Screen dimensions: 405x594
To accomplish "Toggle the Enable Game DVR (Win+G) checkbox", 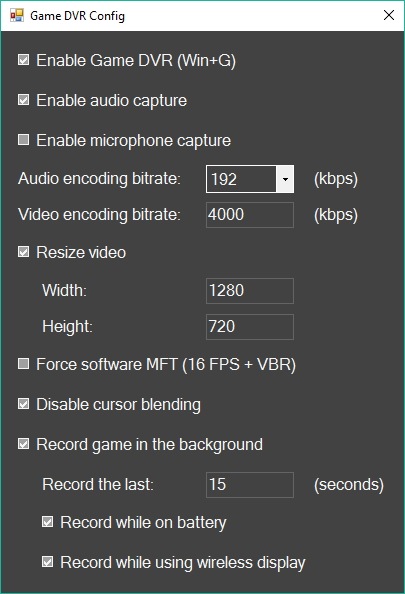I will (23, 60).
